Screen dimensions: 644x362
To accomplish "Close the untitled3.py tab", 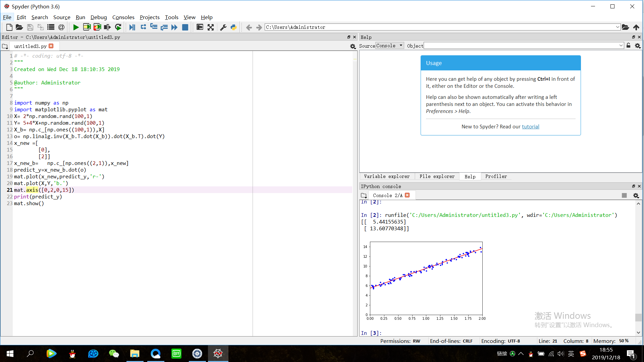I will click(x=51, y=46).
